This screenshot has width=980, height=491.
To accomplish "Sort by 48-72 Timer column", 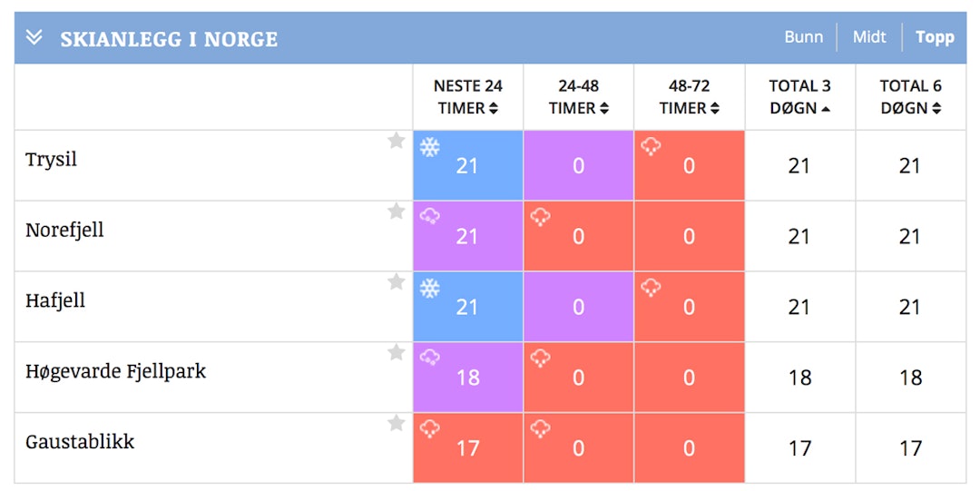I will [689, 97].
